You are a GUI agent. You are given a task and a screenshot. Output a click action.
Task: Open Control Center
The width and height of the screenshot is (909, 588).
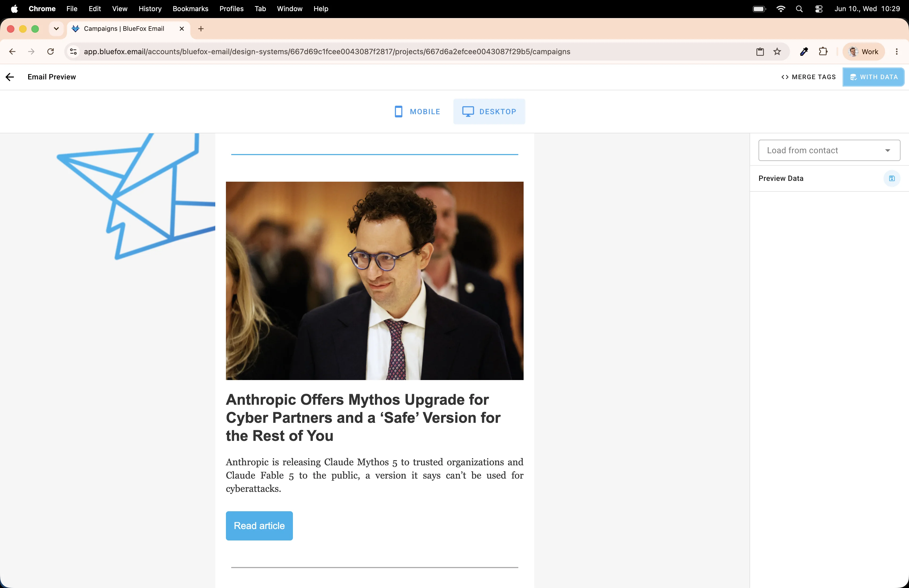[x=818, y=9]
